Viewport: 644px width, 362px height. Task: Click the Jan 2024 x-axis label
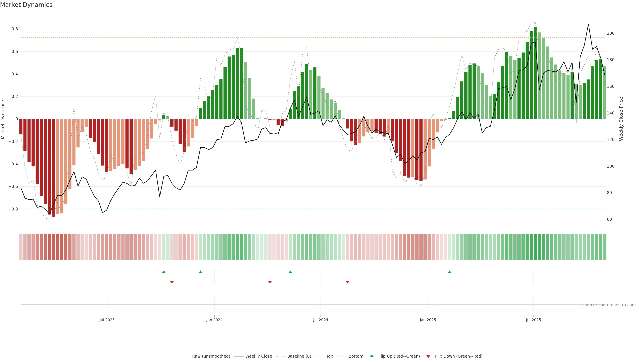[214, 320]
